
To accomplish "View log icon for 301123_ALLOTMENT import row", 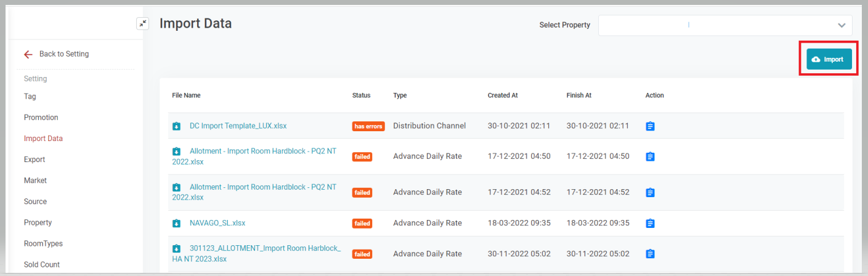I will (x=650, y=254).
